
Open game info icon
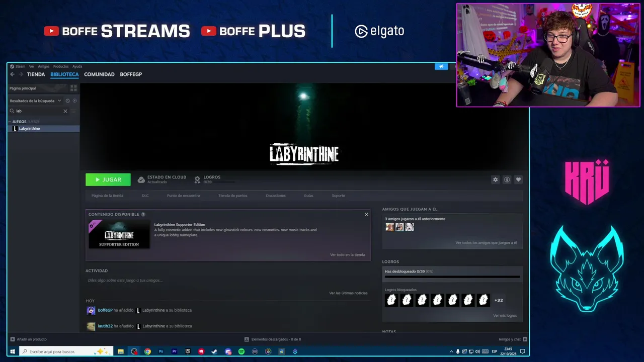click(507, 179)
